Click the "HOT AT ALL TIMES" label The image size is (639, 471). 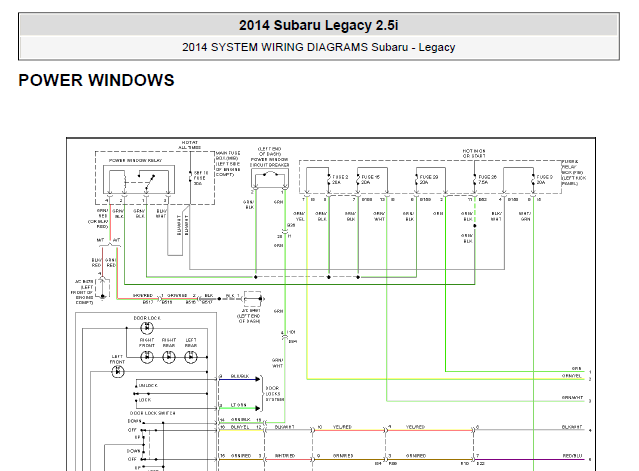pos(189,145)
